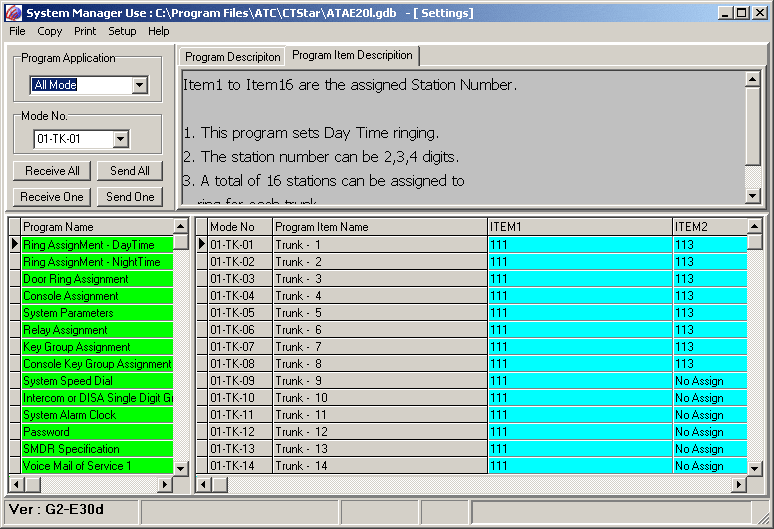Click the item grid scroll-up arrow
Screen dimensions: 774x529
click(x=754, y=227)
